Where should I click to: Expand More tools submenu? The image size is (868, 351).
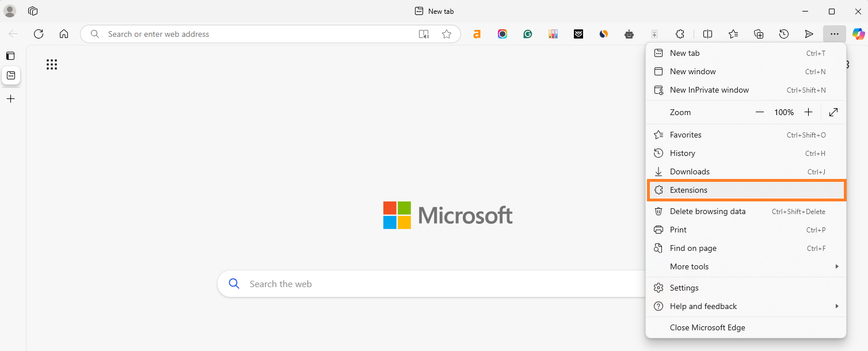pos(746,266)
